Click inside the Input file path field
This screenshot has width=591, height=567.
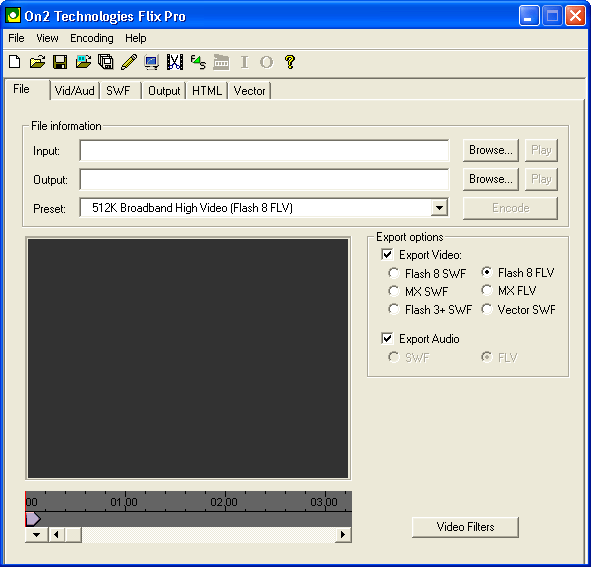(x=264, y=151)
